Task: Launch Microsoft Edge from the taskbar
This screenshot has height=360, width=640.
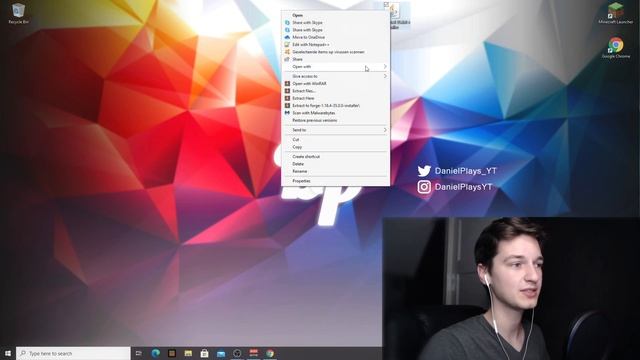Action: [x=156, y=353]
